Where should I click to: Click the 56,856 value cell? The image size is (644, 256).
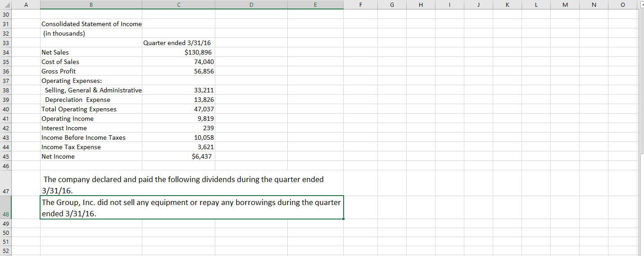(178, 71)
